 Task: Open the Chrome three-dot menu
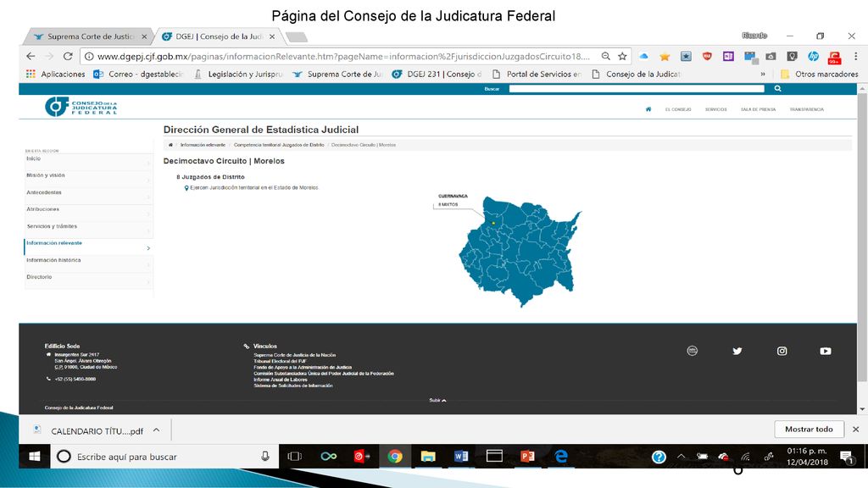856,57
